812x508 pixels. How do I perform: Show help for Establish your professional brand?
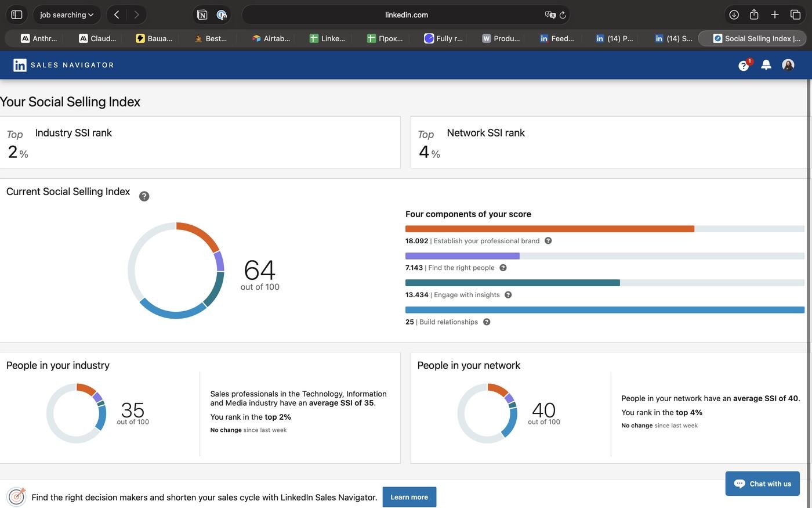pyautogui.click(x=548, y=241)
